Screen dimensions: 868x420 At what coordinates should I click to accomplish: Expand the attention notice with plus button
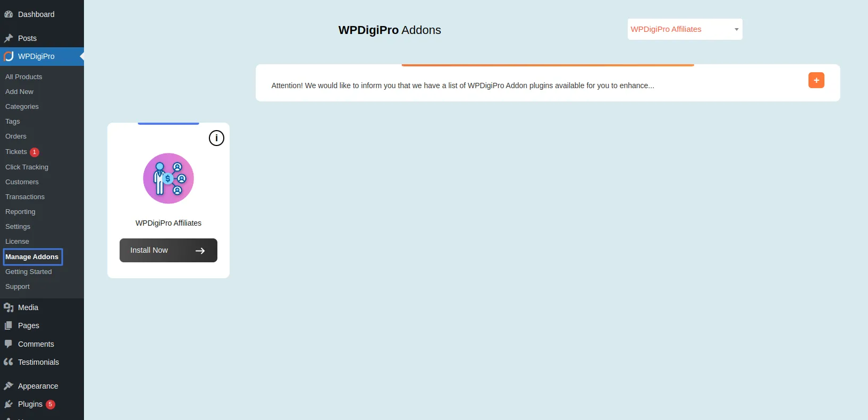(x=816, y=80)
